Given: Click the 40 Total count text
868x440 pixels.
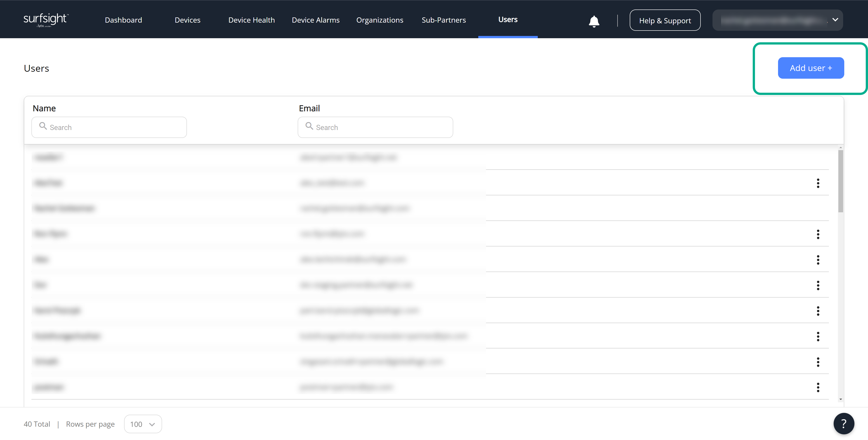Looking at the screenshot, I should [x=37, y=424].
